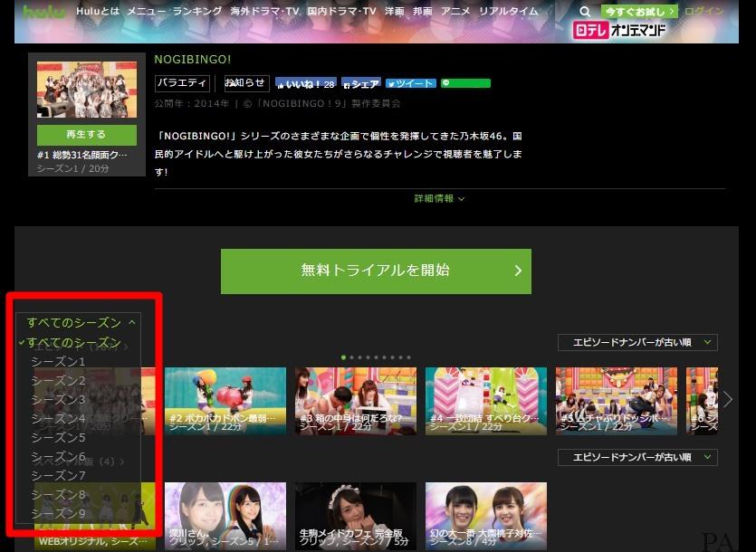
Task: Select シーズン7 from season list
Action: (x=58, y=475)
